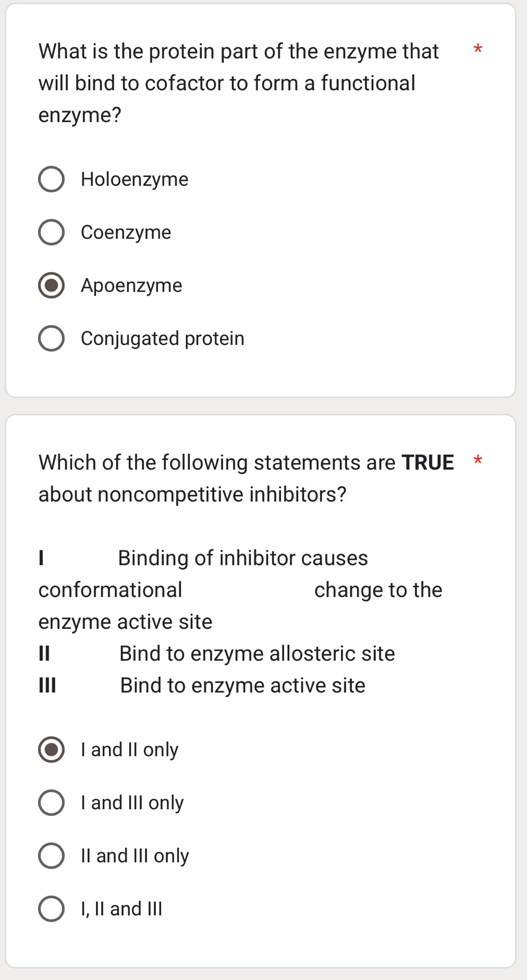Select the Holoenzyme answer option
This screenshot has width=527, height=980.
52,179
